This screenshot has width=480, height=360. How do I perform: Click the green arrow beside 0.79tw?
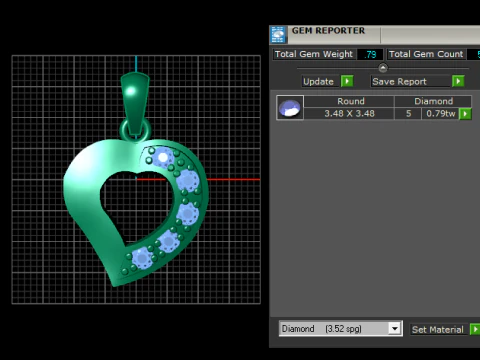(465, 114)
